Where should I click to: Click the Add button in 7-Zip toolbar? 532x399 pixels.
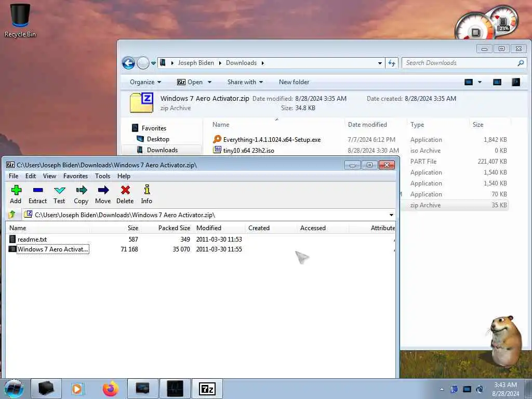click(x=16, y=194)
